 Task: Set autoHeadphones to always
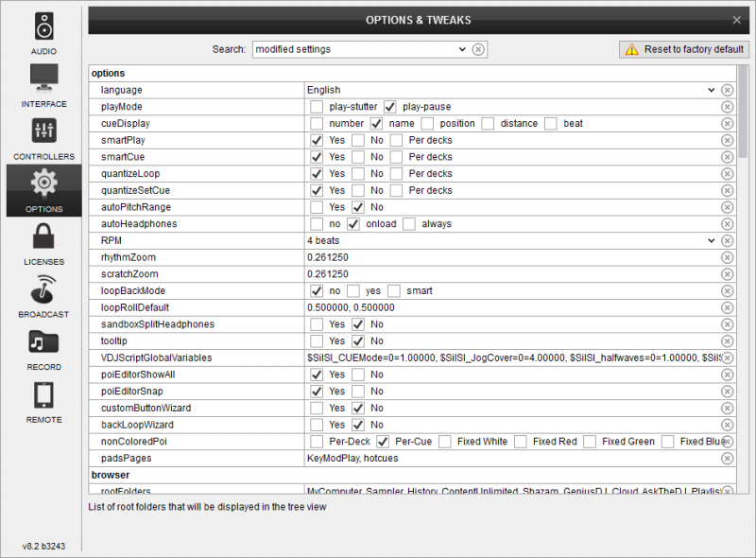pyautogui.click(x=409, y=224)
